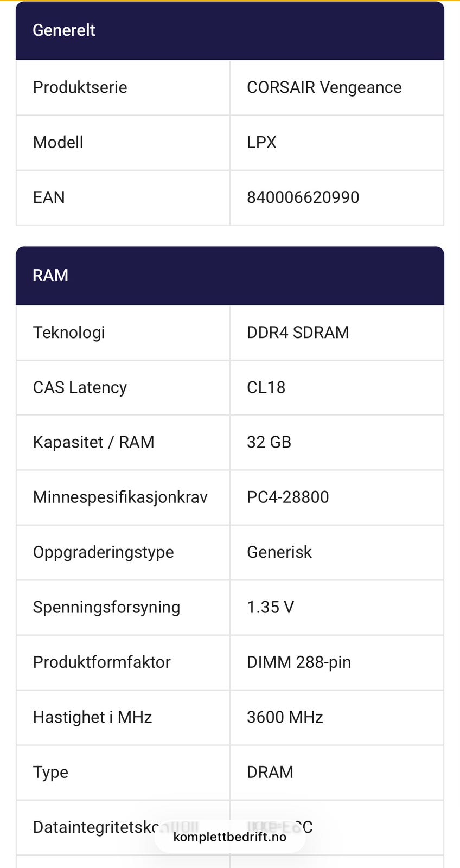The image size is (460, 868).
Task: Click the LPX model value
Action: point(261,143)
